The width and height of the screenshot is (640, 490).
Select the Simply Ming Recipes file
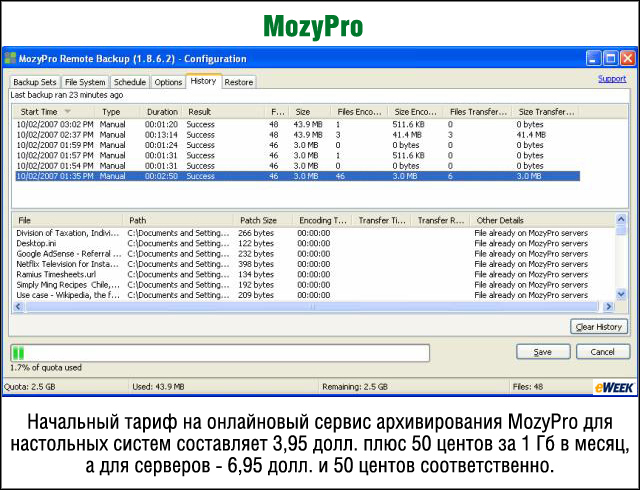pos(313,285)
